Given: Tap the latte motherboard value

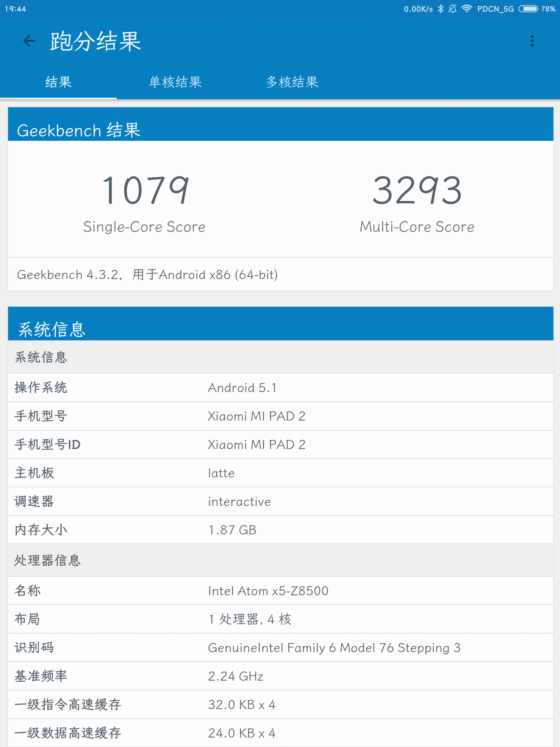Looking at the screenshot, I should [x=221, y=473].
